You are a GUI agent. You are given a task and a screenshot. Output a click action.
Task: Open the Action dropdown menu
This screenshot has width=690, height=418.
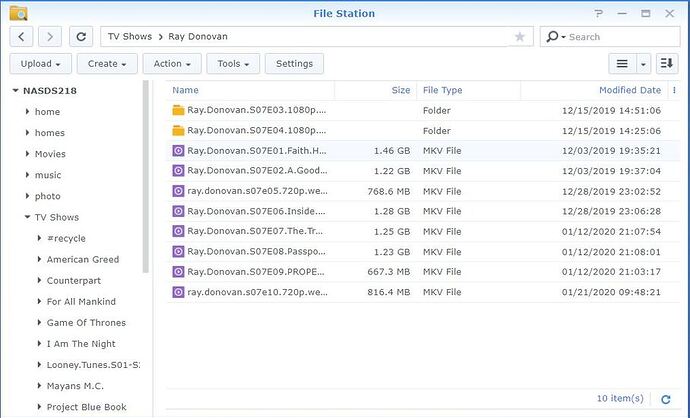(x=172, y=64)
